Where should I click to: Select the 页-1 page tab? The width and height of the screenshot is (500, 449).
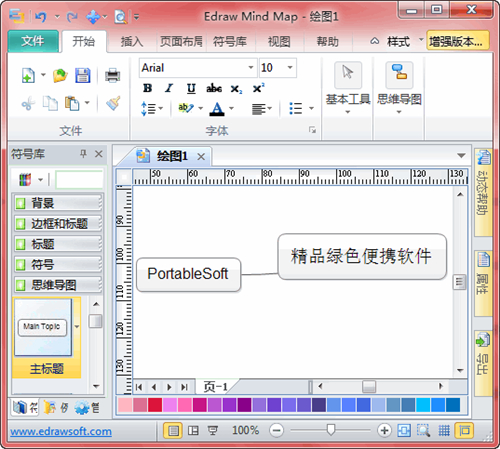[x=216, y=387]
